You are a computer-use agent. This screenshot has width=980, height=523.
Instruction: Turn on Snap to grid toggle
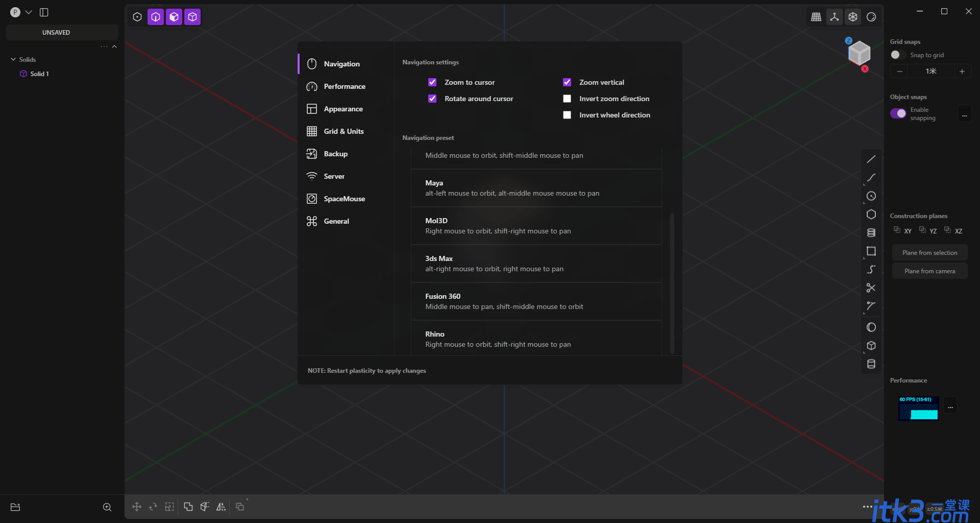pyautogui.click(x=898, y=55)
